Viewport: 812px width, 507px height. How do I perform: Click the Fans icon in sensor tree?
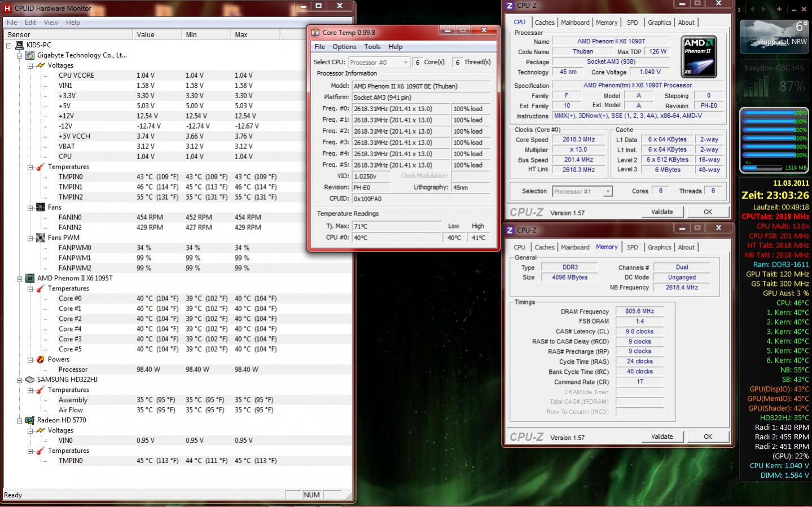point(41,208)
